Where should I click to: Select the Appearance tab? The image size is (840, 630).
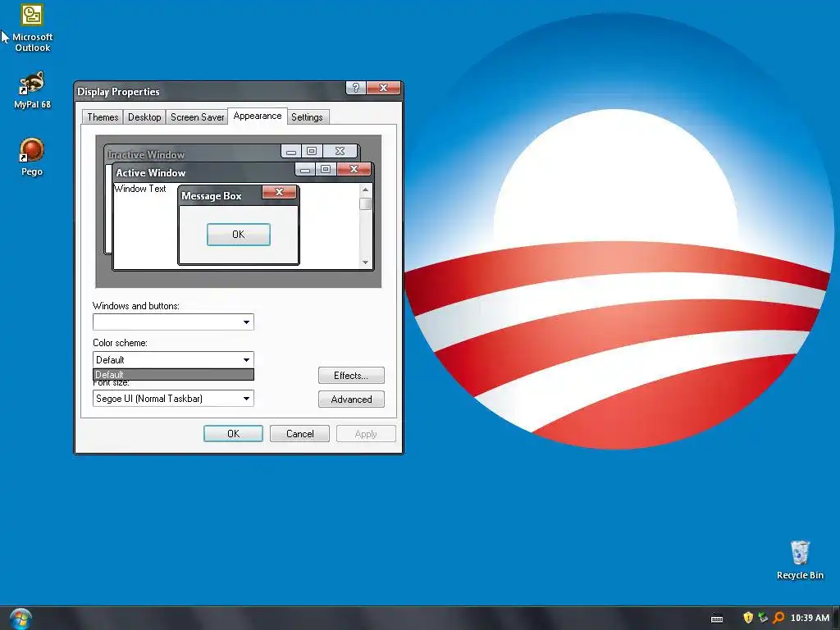[x=258, y=116]
